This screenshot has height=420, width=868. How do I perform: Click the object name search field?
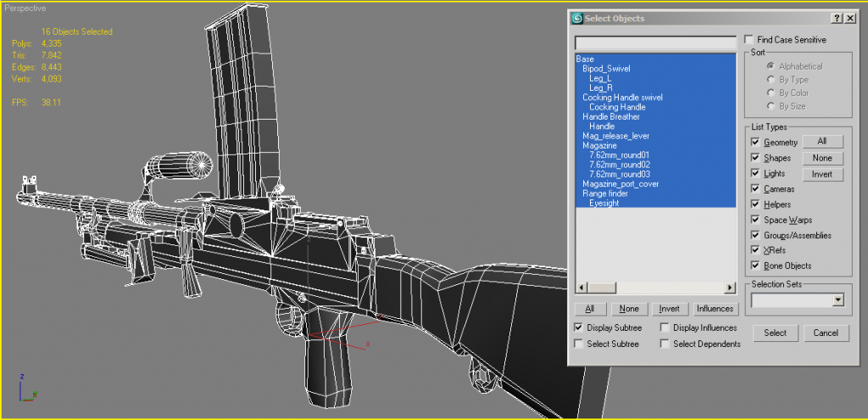tap(655, 42)
